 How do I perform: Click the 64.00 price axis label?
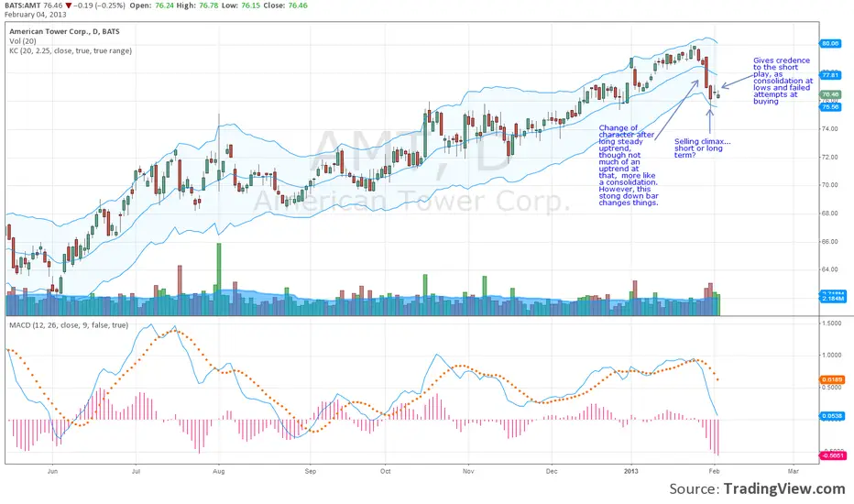click(829, 269)
